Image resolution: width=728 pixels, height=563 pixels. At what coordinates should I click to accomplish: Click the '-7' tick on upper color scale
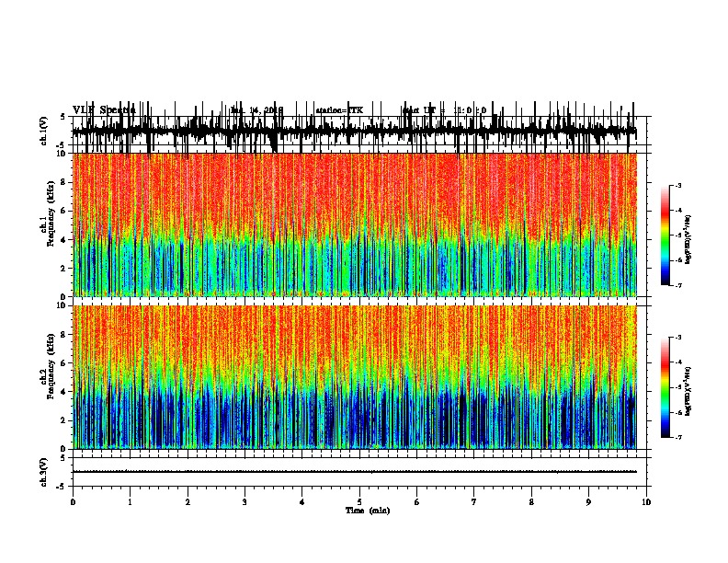click(x=678, y=285)
